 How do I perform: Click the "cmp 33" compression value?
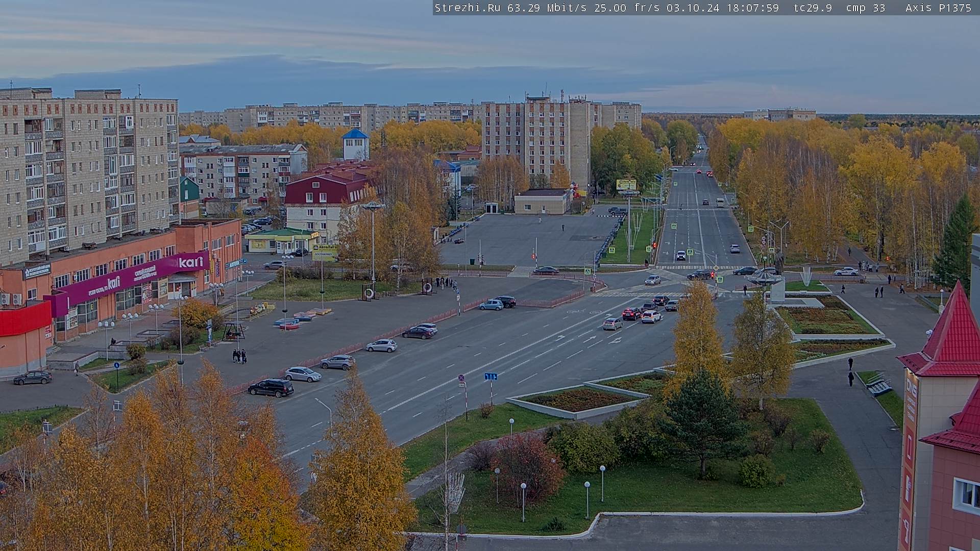(866, 8)
